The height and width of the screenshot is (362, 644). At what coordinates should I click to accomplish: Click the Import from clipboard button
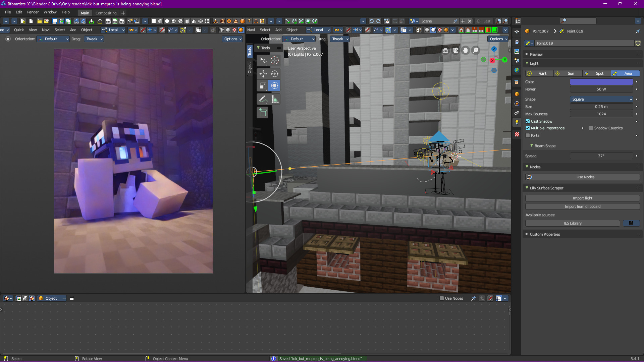(x=582, y=206)
